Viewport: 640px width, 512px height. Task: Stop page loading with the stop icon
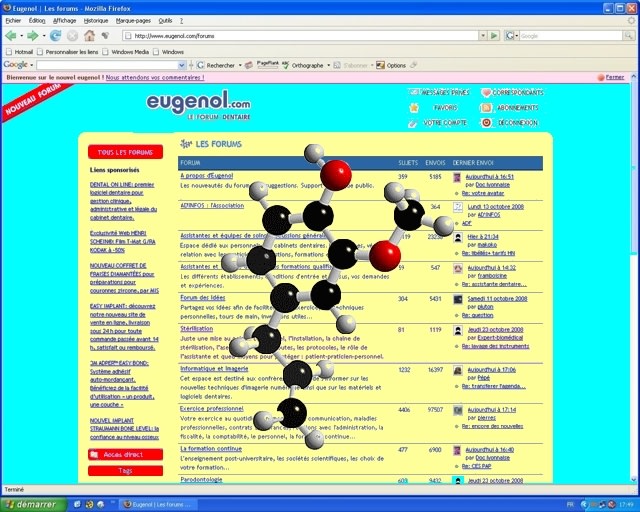coord(72,35)
